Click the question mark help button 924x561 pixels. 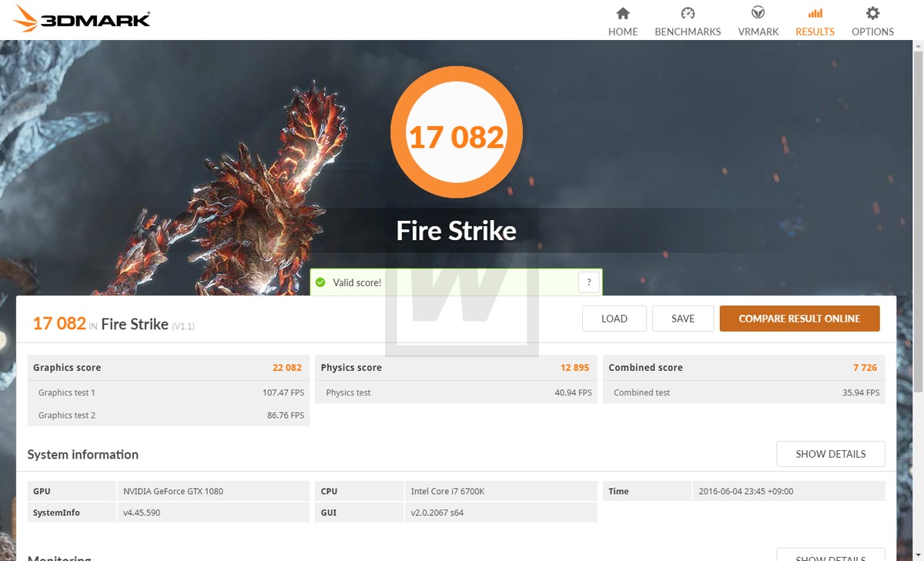588,282
